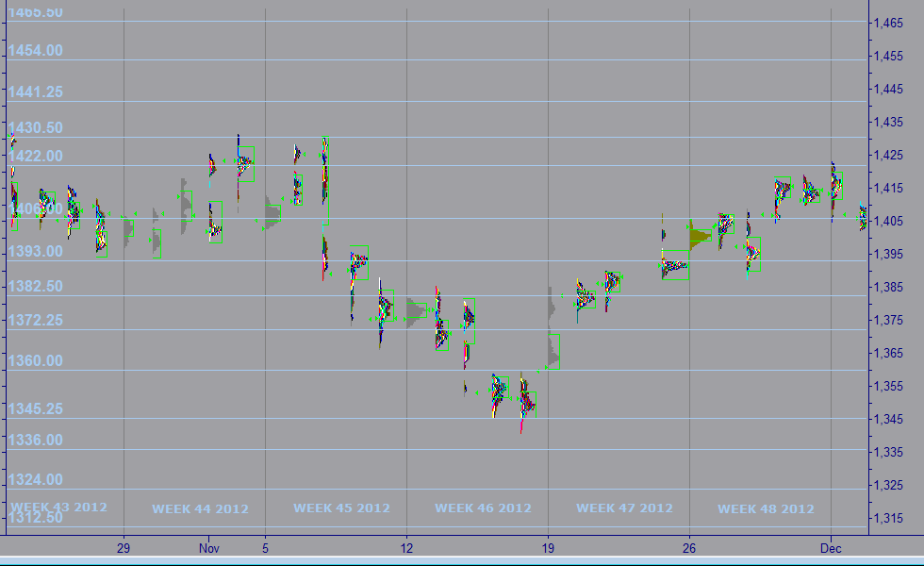Viewport: 924px width, 566px height.
Task: Click the WEEK 47 2012 label
Action: click(x=624, y=508)
